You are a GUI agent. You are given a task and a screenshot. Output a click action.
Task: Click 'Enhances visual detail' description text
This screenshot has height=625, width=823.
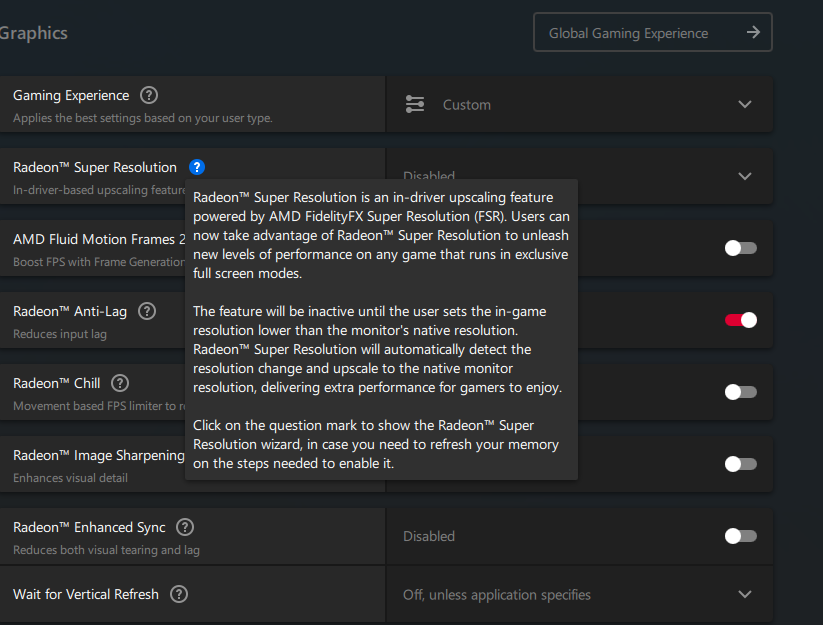click(x=70, y=478)
